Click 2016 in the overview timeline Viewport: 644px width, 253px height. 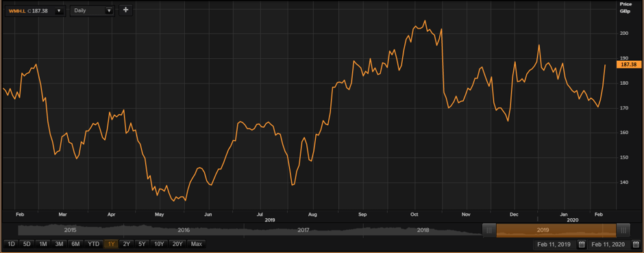pyautogui.click(x=184, y=230)
